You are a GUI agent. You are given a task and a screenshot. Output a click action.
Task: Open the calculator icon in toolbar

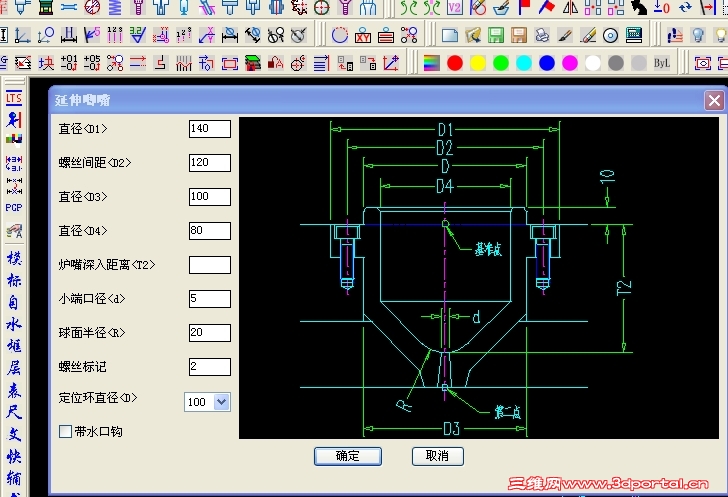pos(634,35)
